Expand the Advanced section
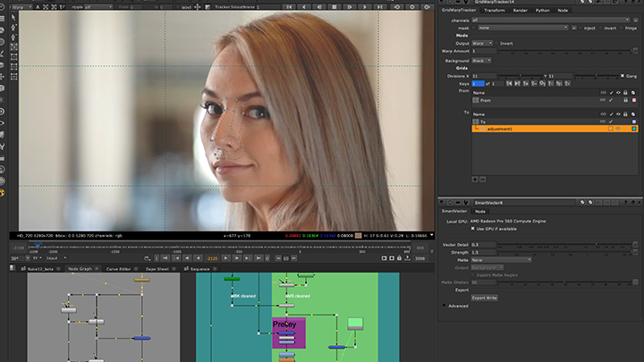 (445, 306)
